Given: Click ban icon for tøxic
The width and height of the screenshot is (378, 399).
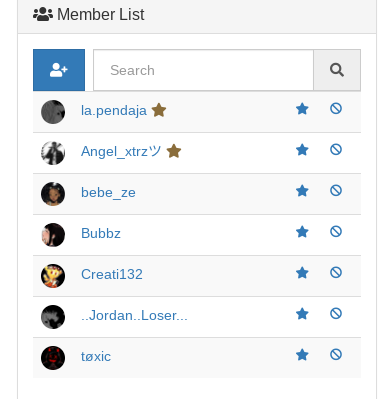Looking at the screenshot, I should tap(336, 354).
